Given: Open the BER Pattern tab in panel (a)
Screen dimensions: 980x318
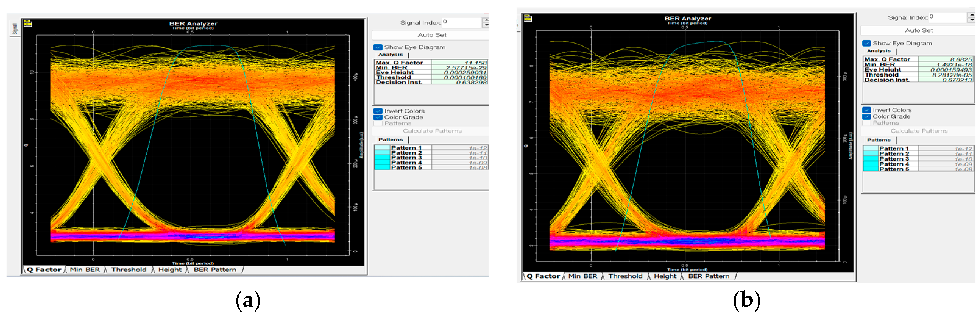Looking at the screenshot, I should (215, 270).
